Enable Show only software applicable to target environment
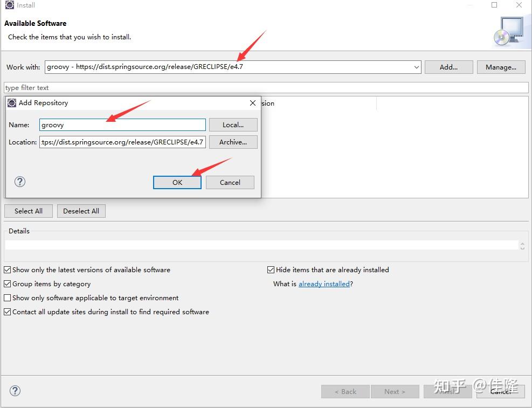The width and height of the screenshot is (532, 408). [x=7, y=298]
